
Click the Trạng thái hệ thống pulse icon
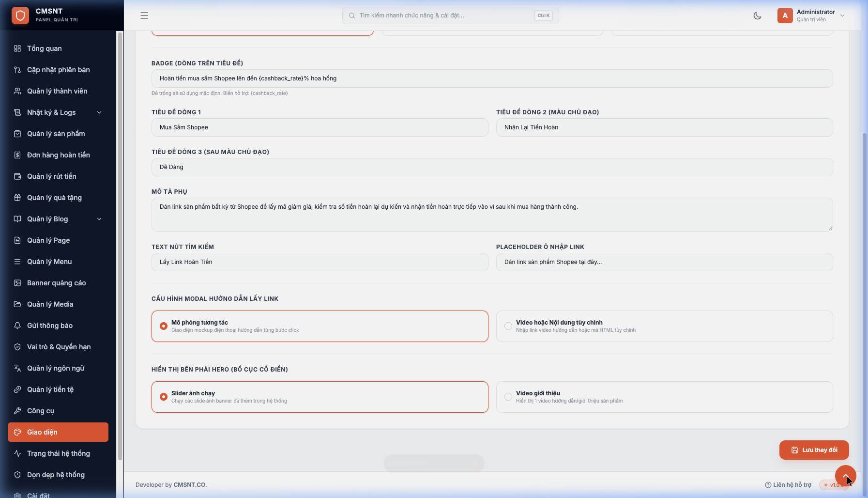pyautogui.click(x=17, y=453)
